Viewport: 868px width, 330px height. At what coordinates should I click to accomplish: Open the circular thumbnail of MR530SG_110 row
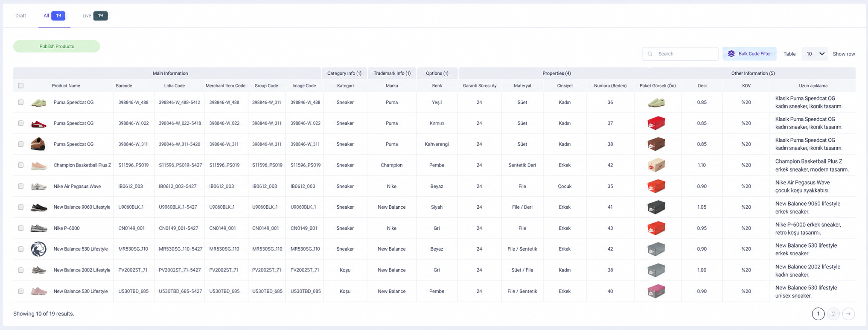pos(38,249)
